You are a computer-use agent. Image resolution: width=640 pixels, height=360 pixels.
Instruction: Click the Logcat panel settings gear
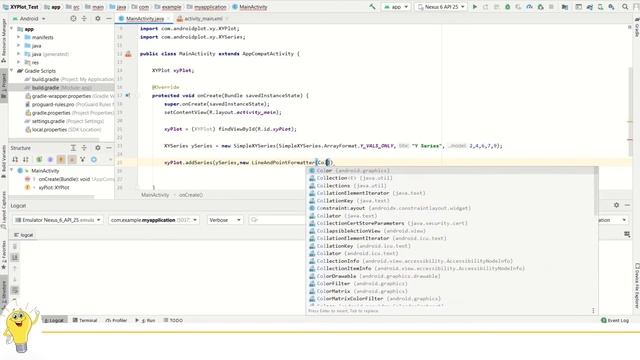(616, 205)
